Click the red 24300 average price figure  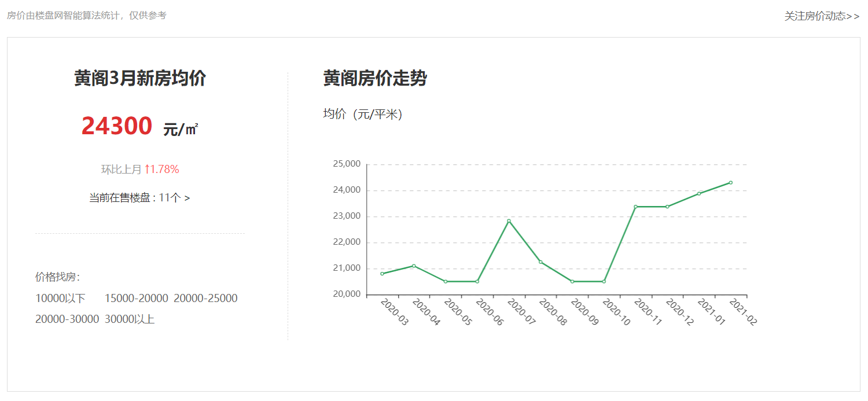click(117, 126)
